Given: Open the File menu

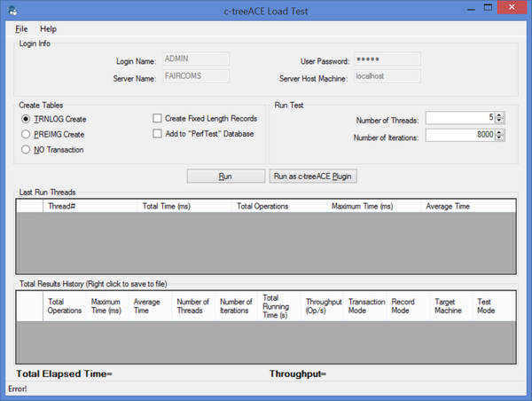Looking at the screenshot, I should coord(21,28).
